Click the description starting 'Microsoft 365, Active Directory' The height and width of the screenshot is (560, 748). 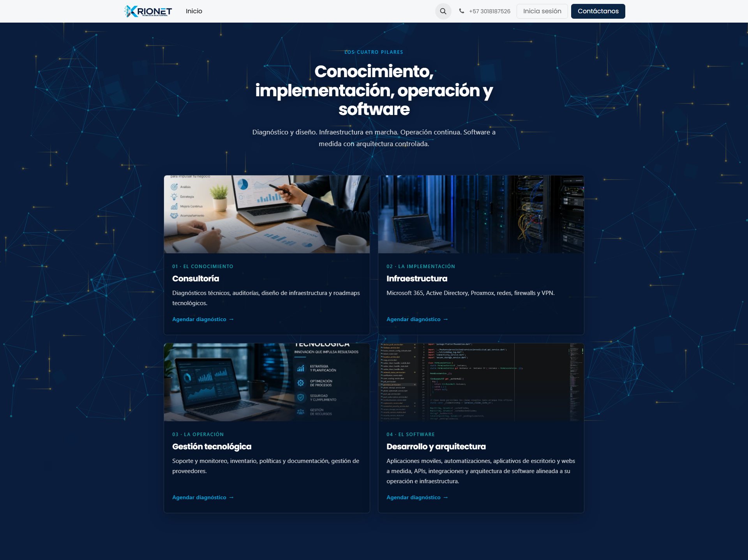pyautogui.click(x=470, y=293)
